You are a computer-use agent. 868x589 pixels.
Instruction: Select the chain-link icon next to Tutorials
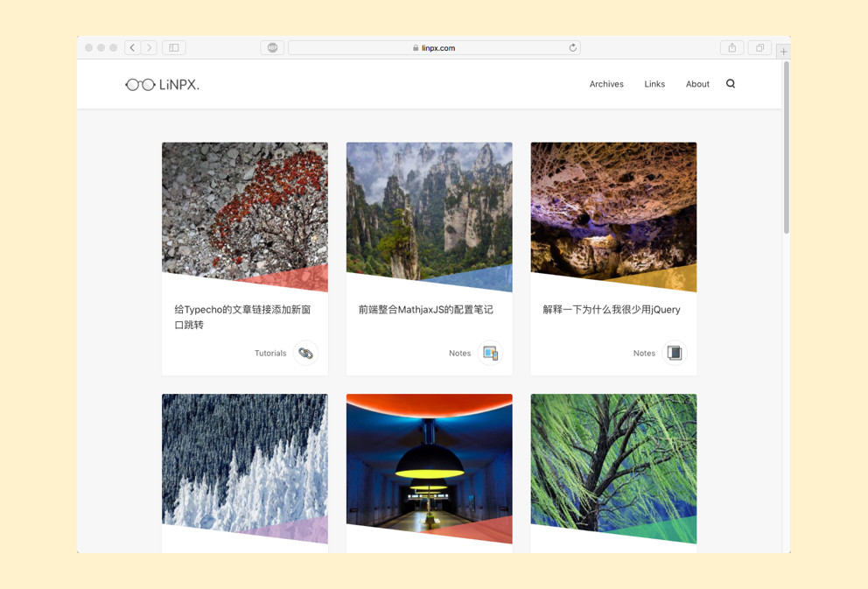(305, 353)
